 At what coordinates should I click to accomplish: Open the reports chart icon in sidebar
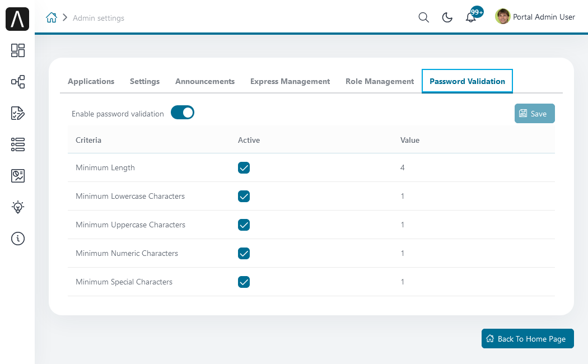pyautogui.click(x=17, y=175)
